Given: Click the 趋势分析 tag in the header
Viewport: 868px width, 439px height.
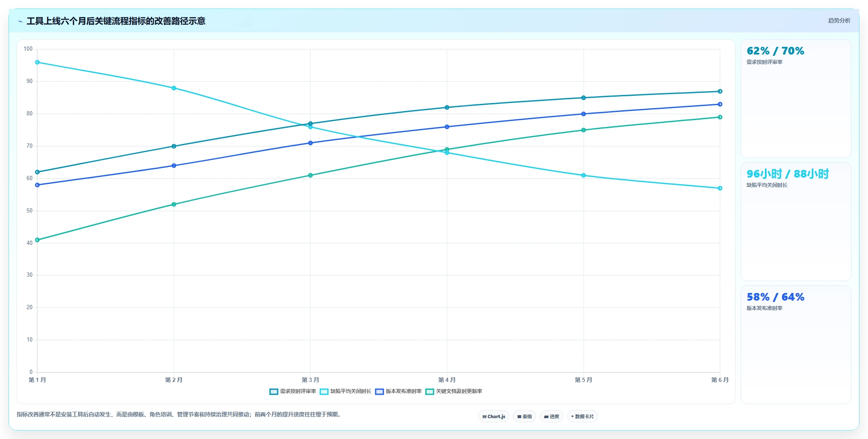Looking at the screenshot, I should click(839, 20).
